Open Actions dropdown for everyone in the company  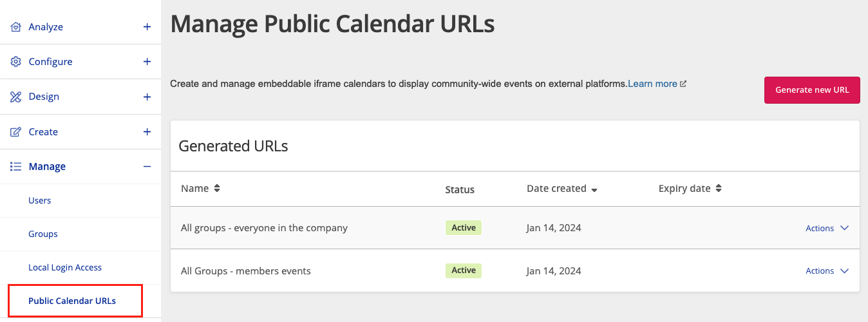(827, 228)
